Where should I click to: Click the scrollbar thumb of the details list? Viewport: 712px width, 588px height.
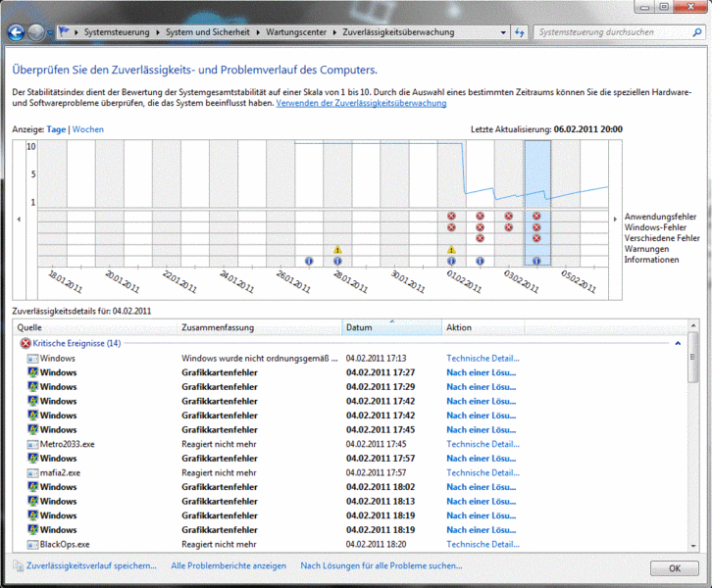[x=693, y=357]
